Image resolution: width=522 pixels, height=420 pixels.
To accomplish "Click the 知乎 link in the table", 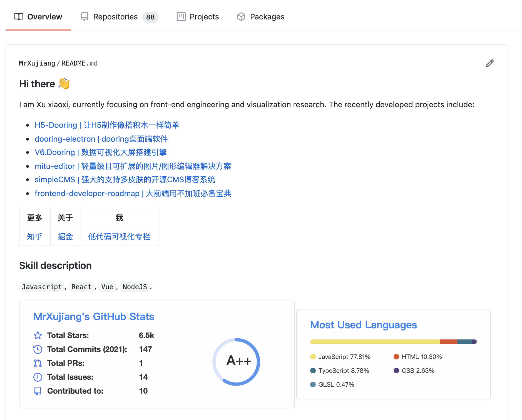I will tap(35, 237).
